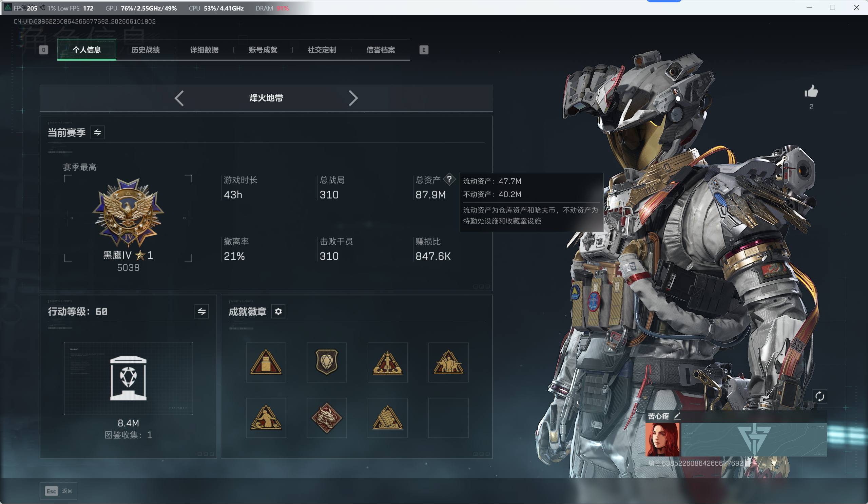Go to the 社交定制 tab

[322, 50]
